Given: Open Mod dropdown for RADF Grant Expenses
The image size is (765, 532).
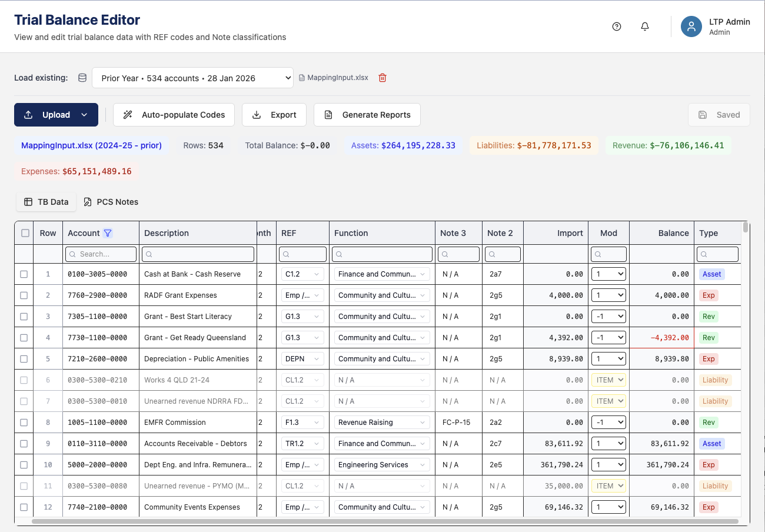Looking at the screenshot, I should [x=608, y=295].
